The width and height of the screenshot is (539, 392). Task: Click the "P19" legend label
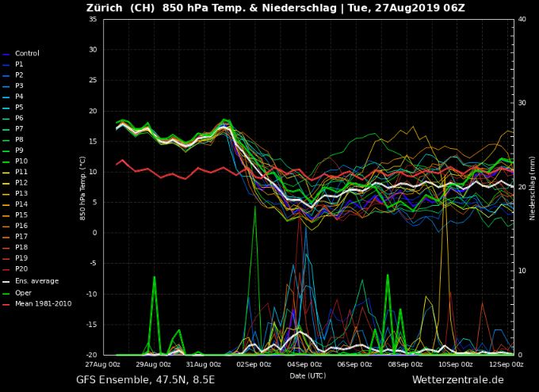click(x=21, y=258)
